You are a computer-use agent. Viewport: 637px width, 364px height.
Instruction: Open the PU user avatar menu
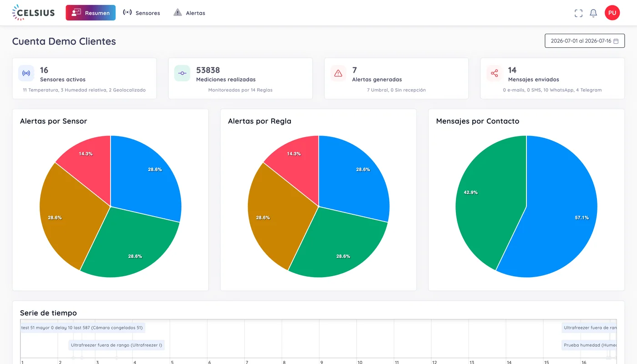coord(612,13)
